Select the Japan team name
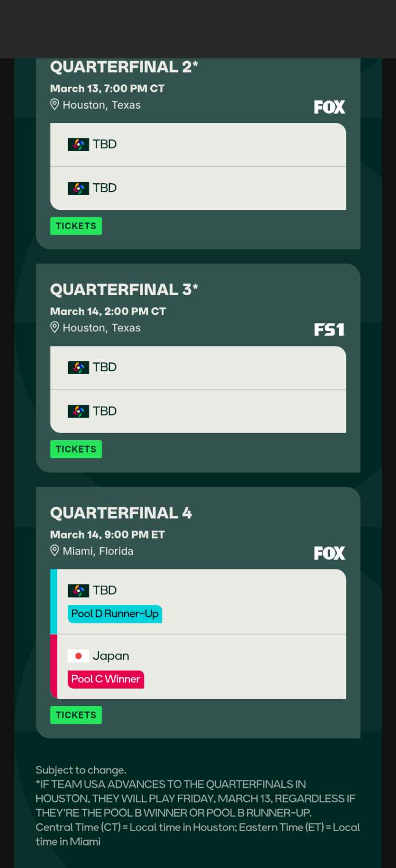Image resolution: width=396 pixels, height=868 pixels. point(111,656)
